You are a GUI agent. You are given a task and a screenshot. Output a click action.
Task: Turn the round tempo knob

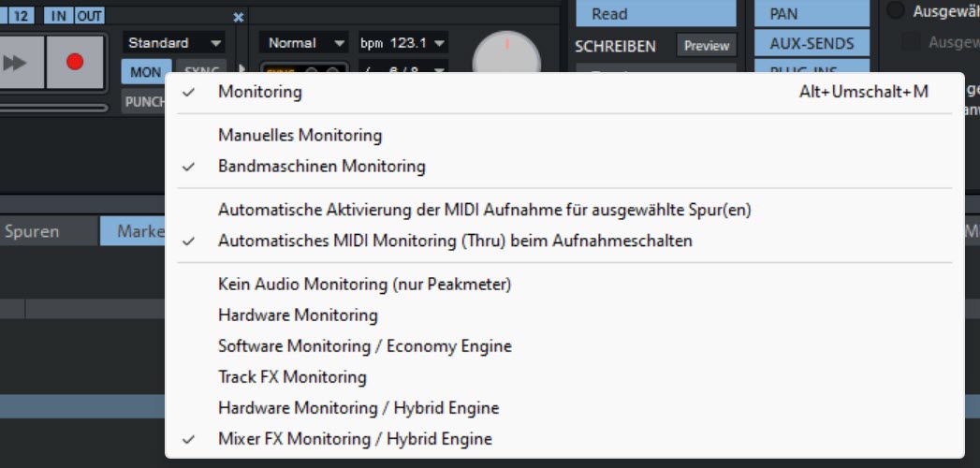pos(506,53)
